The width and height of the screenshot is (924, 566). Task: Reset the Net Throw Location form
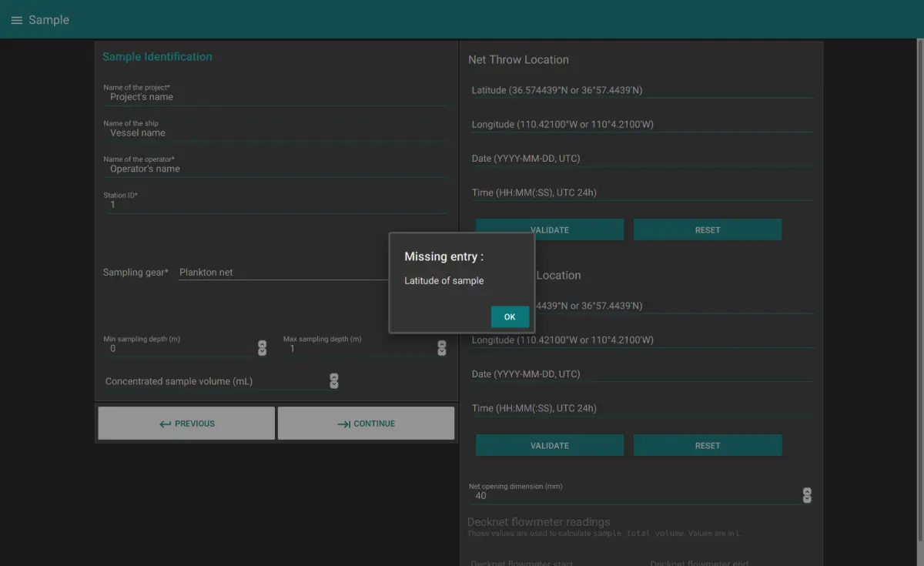(707, 229)
